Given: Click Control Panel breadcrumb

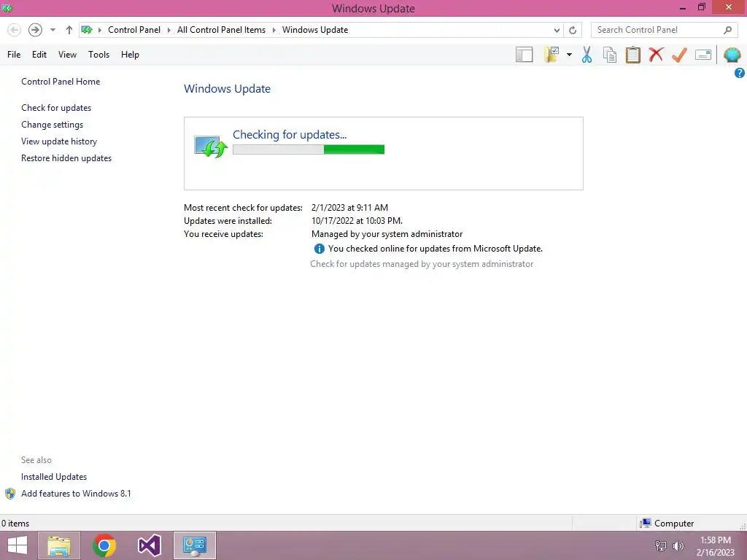Looking at the screenshot, I should 134,29.
